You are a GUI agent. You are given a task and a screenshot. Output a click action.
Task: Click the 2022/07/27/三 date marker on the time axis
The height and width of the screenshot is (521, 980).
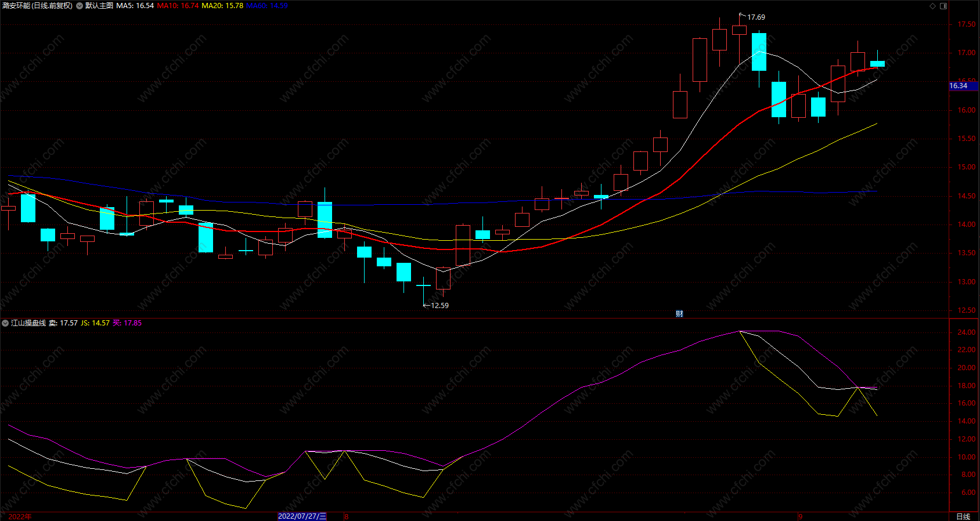302,516
